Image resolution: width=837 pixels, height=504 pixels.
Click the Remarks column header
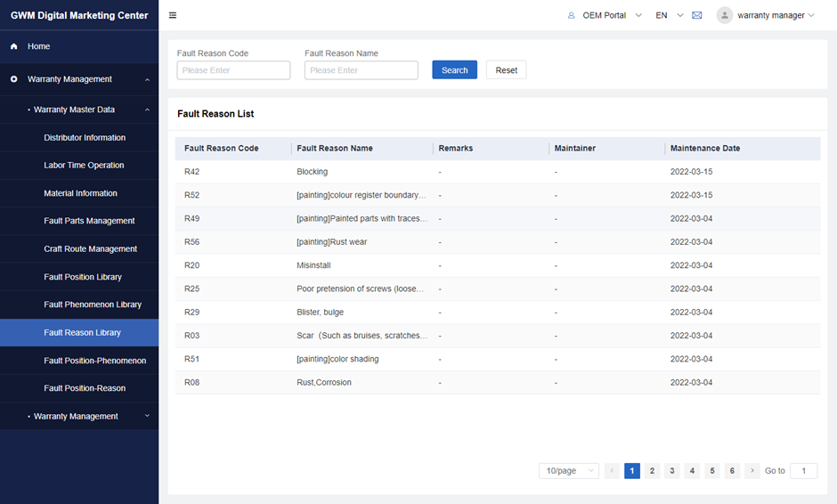[x=455, y=149]
